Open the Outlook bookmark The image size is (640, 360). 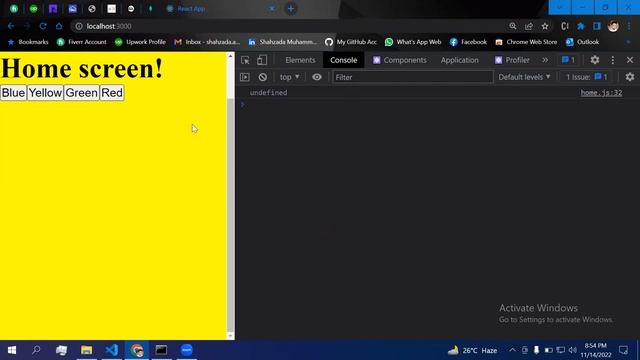pyautogui.click(x=582, y=42)
